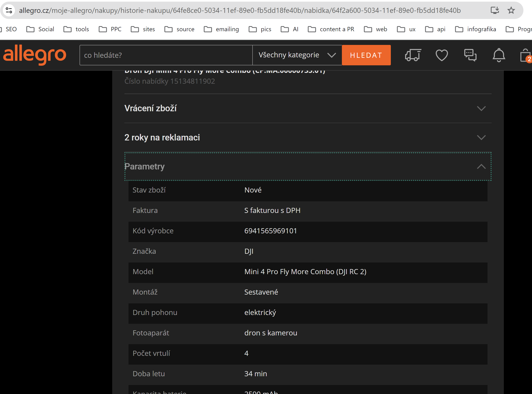Click the Počet vrtulí value 4
The height and width of the screenshot is (394, 532).
(246, 353)
